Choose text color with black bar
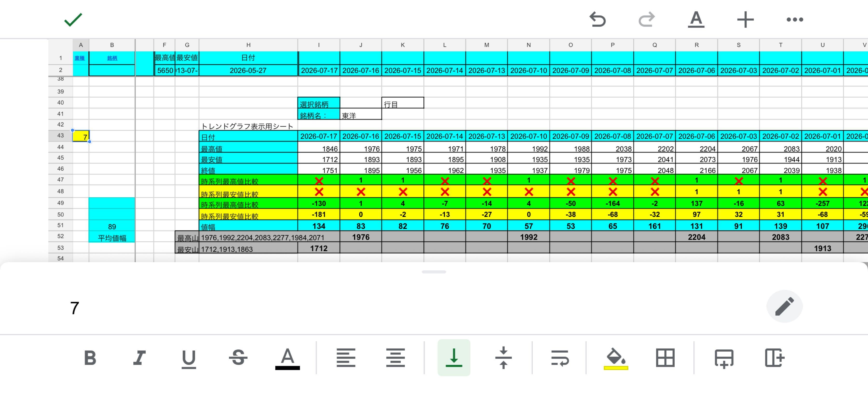 [287, 359]
